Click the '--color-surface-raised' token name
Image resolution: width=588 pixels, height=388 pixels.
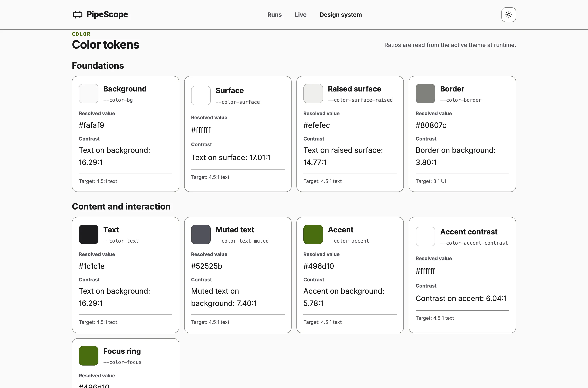(360, 100)
